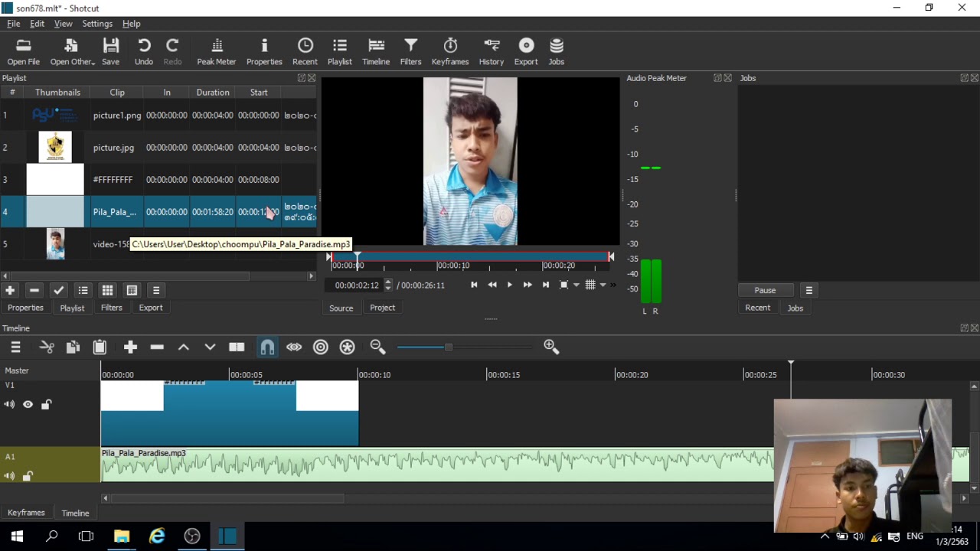Open File from the main toolbar

coord(23,52)
